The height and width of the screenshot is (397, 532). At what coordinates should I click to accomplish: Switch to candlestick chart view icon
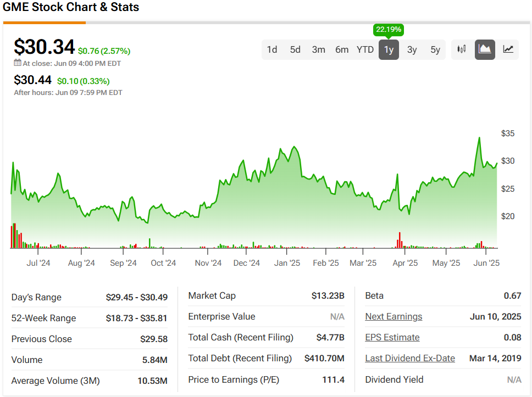pos(462,49)
